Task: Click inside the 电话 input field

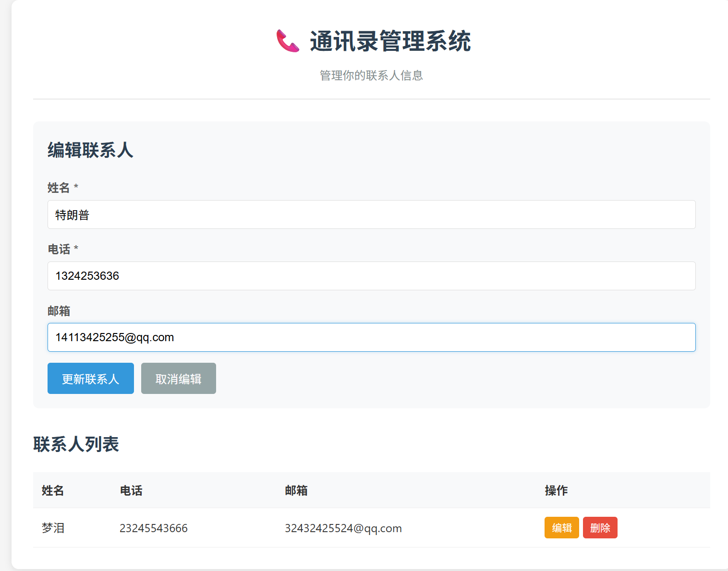Action: click(x=336, y=276)
